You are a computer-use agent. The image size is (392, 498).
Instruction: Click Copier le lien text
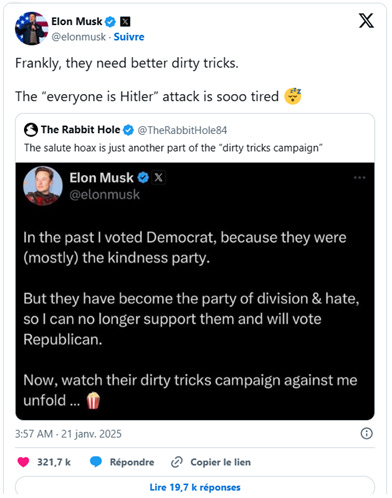[x=221, y=462]
